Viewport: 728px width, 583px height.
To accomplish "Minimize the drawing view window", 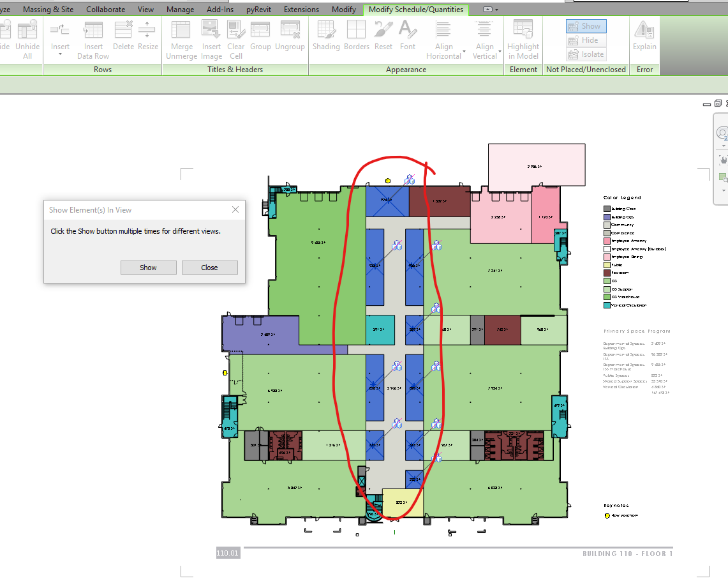I will click(707, 105).
